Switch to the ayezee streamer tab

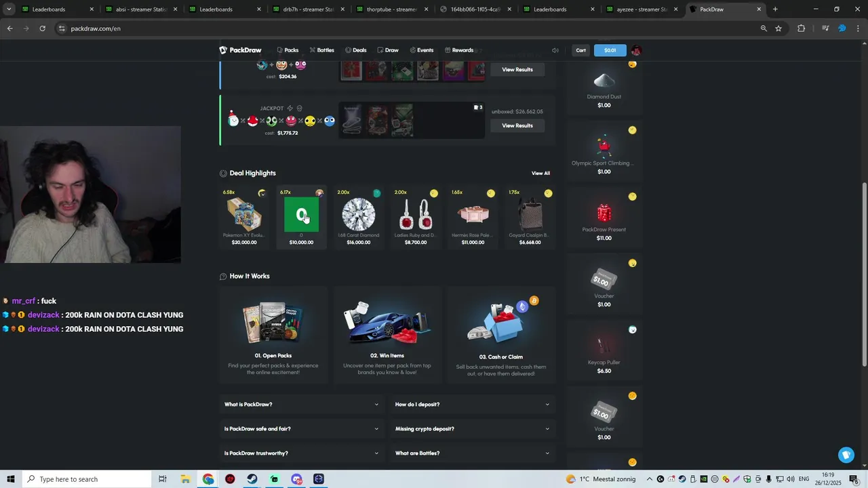coord(642,9)
